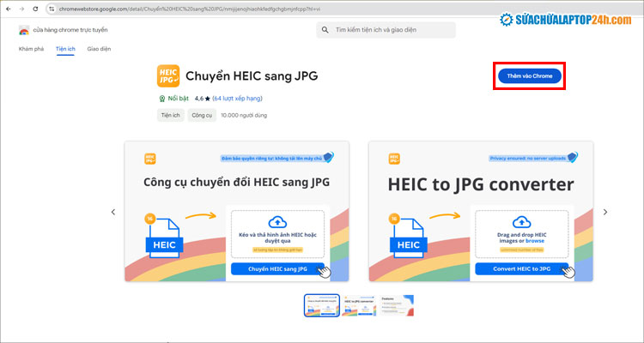Add the extension with 'Thêm vào Chrome'

pyautogui.click(x=530, y=76)
